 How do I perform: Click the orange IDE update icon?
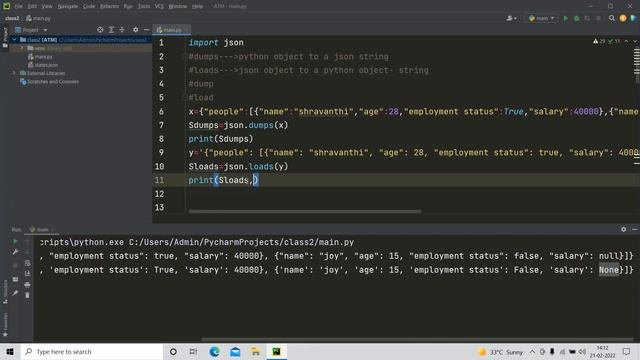[x=623, y=18]
